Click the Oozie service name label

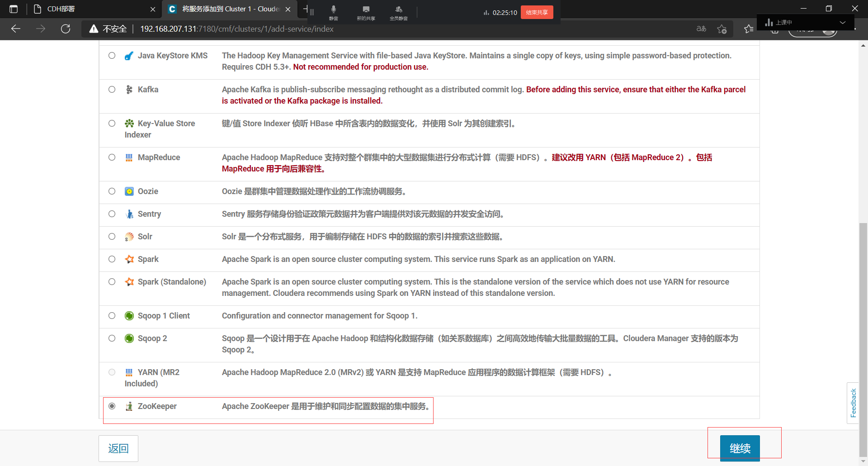(148, 191)
